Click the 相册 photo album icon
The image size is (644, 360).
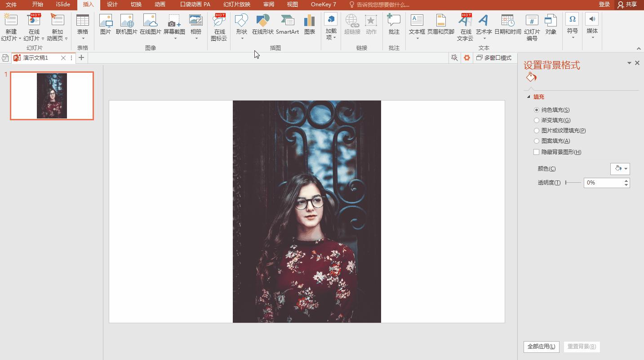coord(196,24)
